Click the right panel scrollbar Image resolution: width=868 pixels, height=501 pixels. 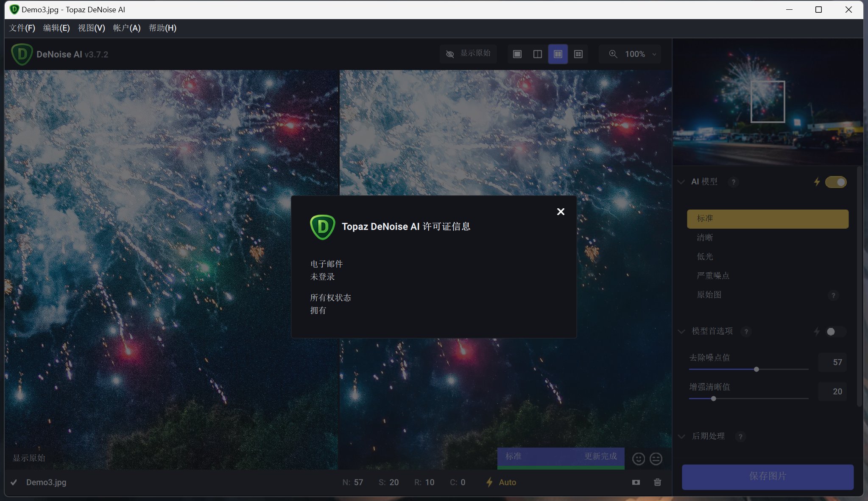pyautogui.click(x=860, y=287)
